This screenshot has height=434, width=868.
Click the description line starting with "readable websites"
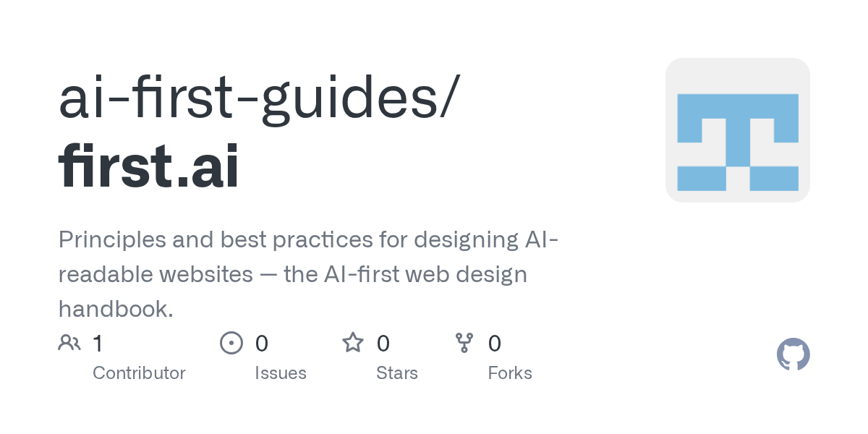[292, 274]
